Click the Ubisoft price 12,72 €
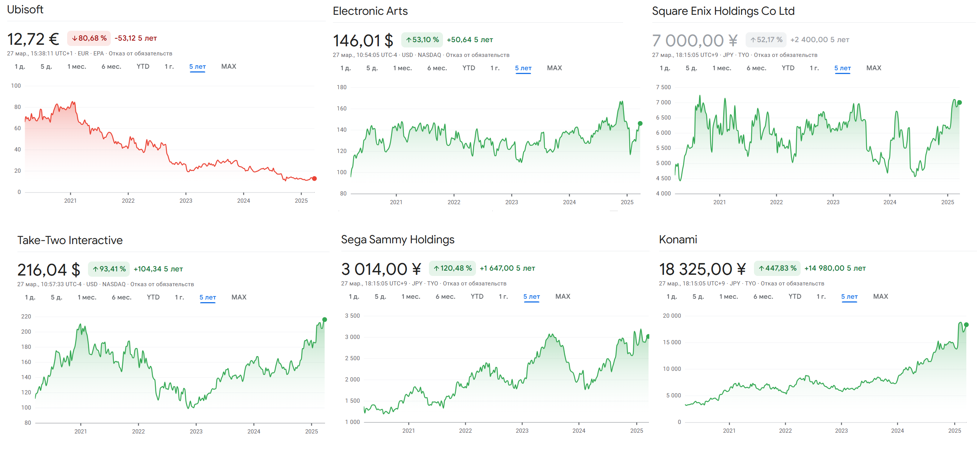 pos(33,39)
